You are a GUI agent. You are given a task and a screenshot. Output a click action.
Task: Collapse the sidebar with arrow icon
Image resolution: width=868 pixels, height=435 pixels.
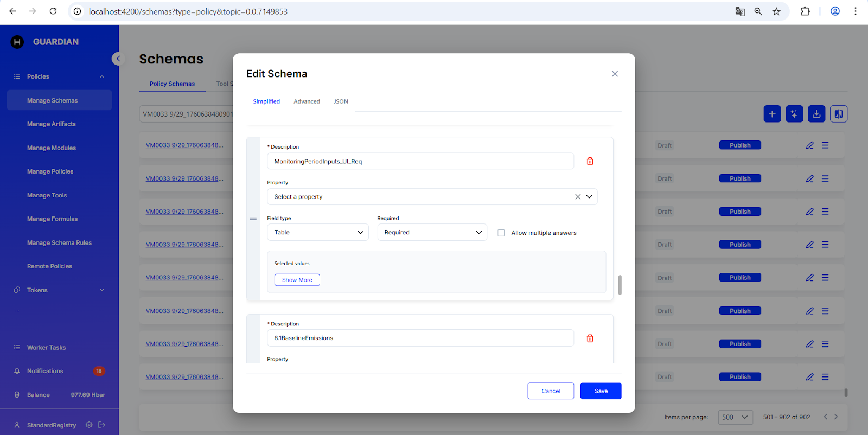pyautogui.click(x=118, y=59)
